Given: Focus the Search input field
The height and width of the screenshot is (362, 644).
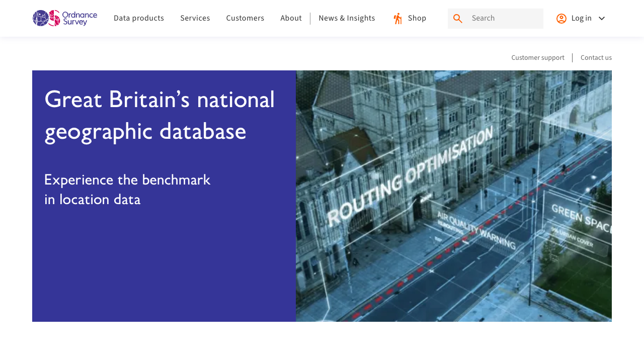Looking at the screenshot, I should point(505,19).
